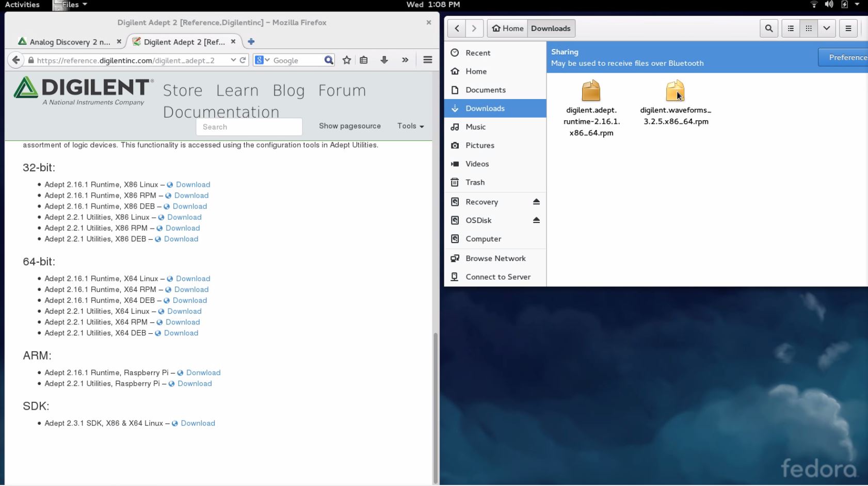Open the Store menu on Digilent
The width and height of the screenshot is (868, 486).
coord(183,90)
